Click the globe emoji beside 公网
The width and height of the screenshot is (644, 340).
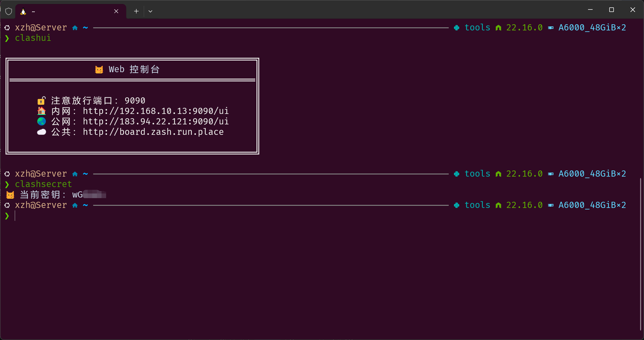42,121
